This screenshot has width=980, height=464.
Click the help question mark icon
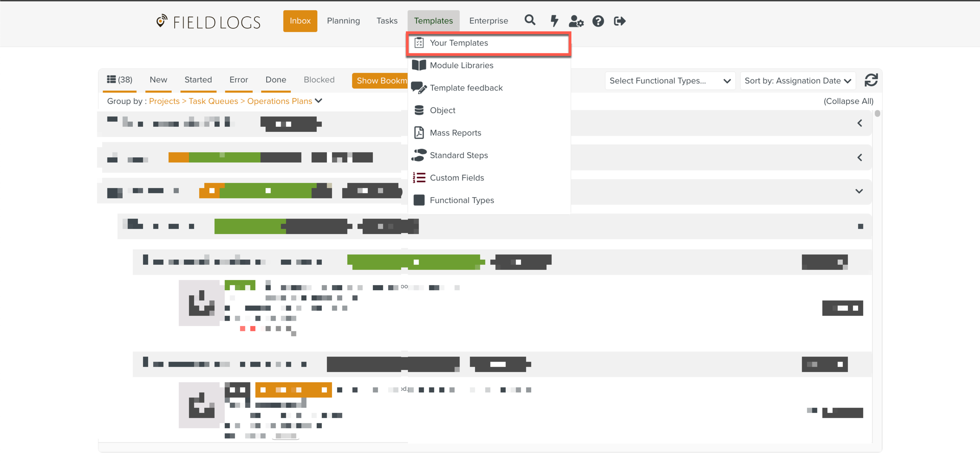(x=598, y=21)
